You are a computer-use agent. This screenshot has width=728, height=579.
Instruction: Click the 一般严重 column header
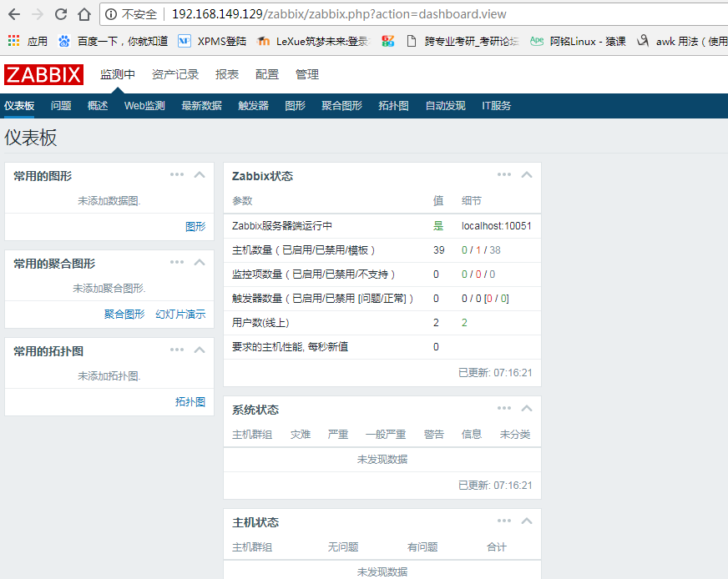click(x=386, y=434)
